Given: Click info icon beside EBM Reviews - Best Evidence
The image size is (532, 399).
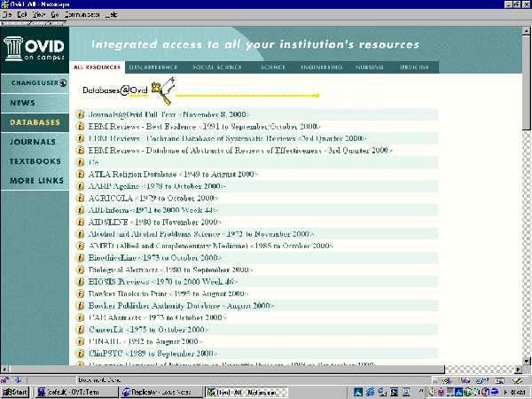Looking at the screenshot, I should (80, 127).
